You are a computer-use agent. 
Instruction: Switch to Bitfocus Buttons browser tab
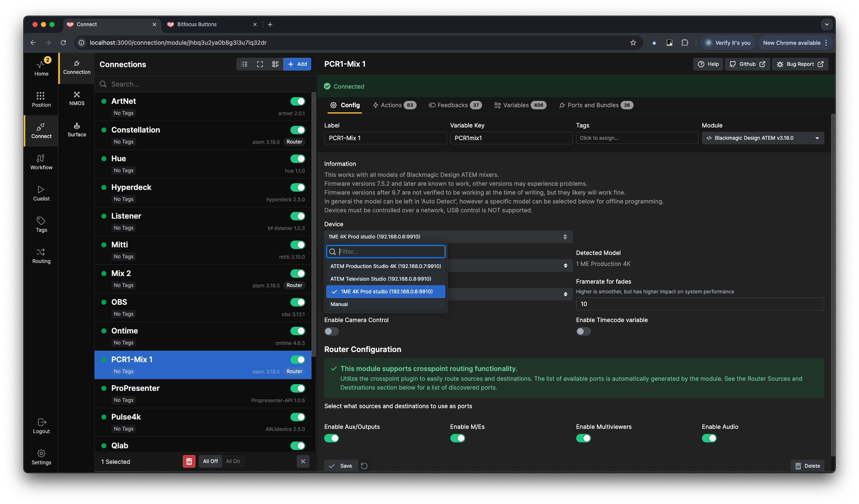pyautogui.click(x=212, y=24)
